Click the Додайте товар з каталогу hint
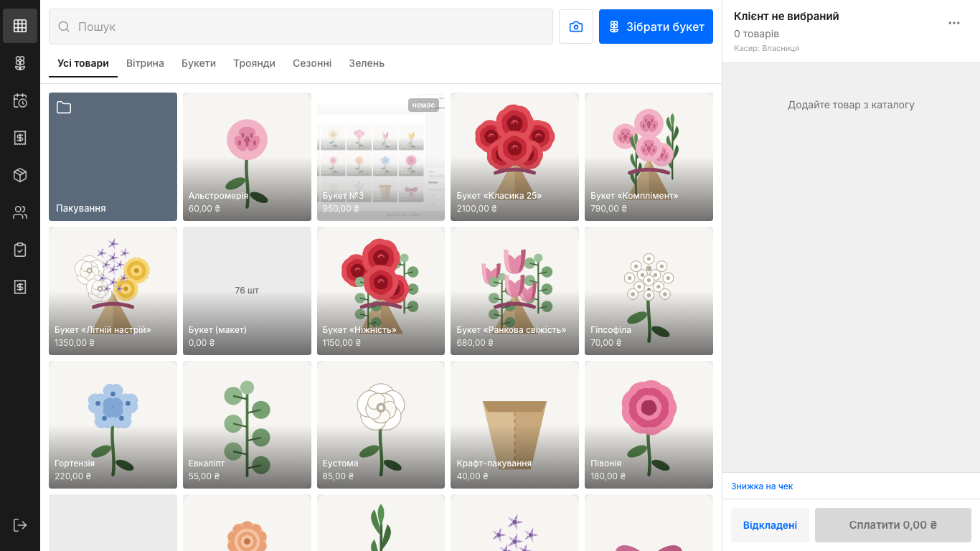980x551 pixels. point(851,105)
